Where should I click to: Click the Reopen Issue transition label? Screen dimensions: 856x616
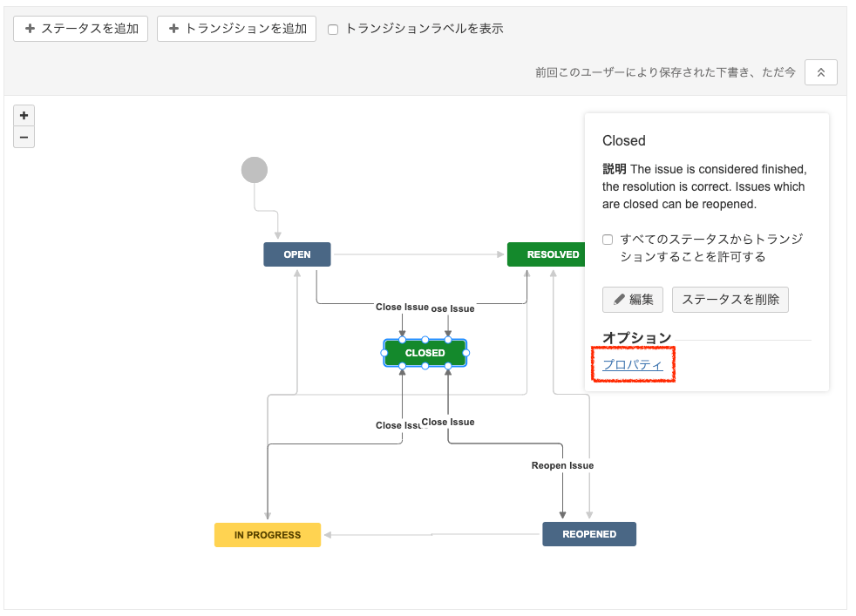point(562,464)
